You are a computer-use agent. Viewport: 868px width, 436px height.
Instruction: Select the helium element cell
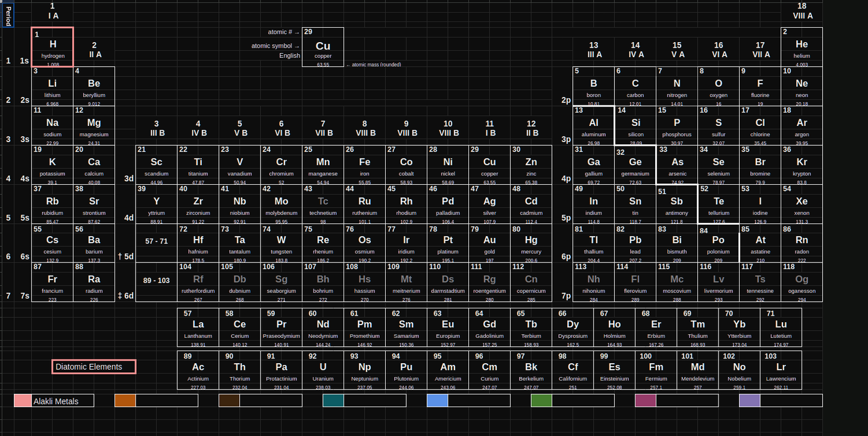(801, 47)
